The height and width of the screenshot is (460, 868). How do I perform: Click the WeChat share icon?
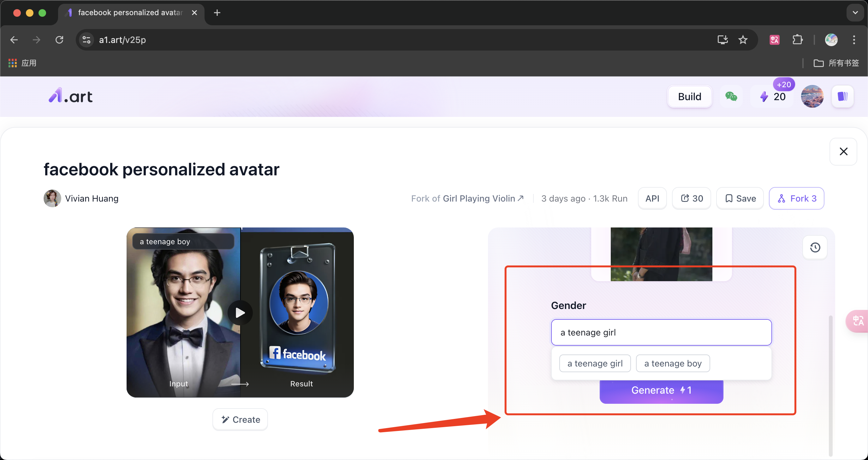click(x=732, y=96)
